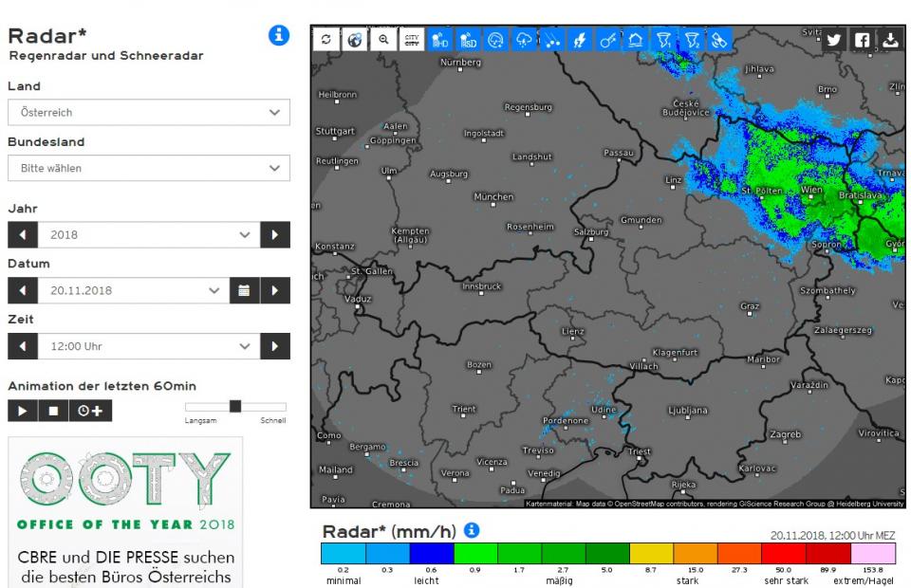Download the radar image
The width and height of the screenshot is (911, 588).
[x=890, y=40]
